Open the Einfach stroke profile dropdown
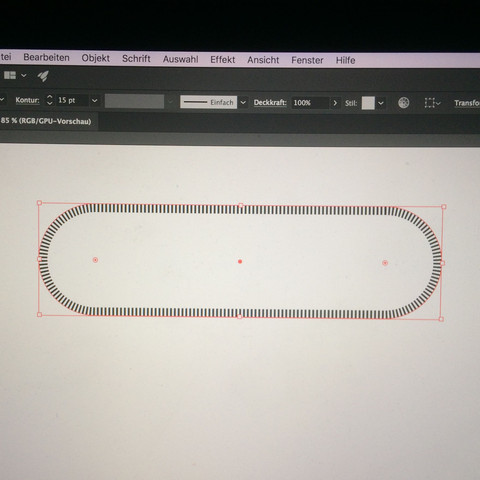This screenshot has height=480, width=480. [x=243, y=102]
